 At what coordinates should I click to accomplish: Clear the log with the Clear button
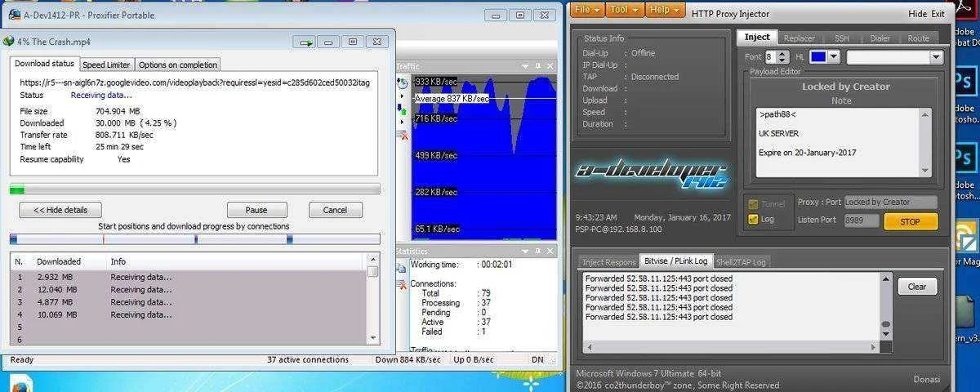point(917,287)
